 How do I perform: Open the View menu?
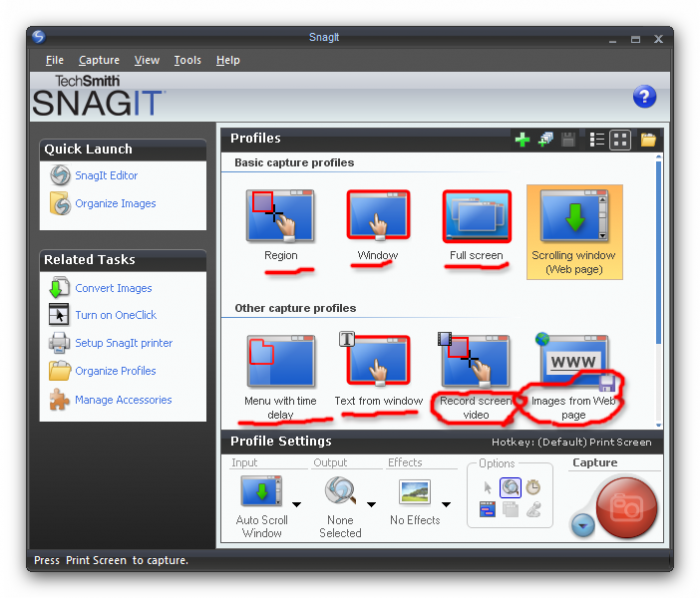[147, 60]
